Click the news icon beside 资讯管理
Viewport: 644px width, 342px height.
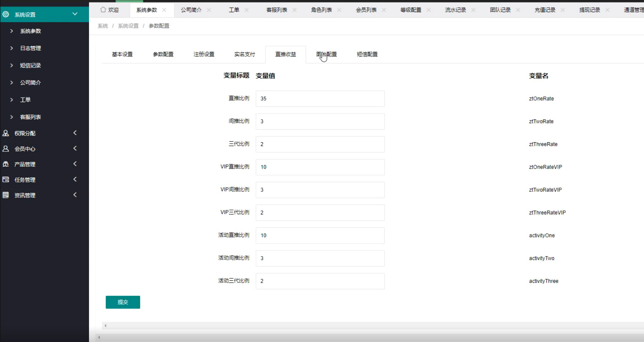[x=6, y=195]
